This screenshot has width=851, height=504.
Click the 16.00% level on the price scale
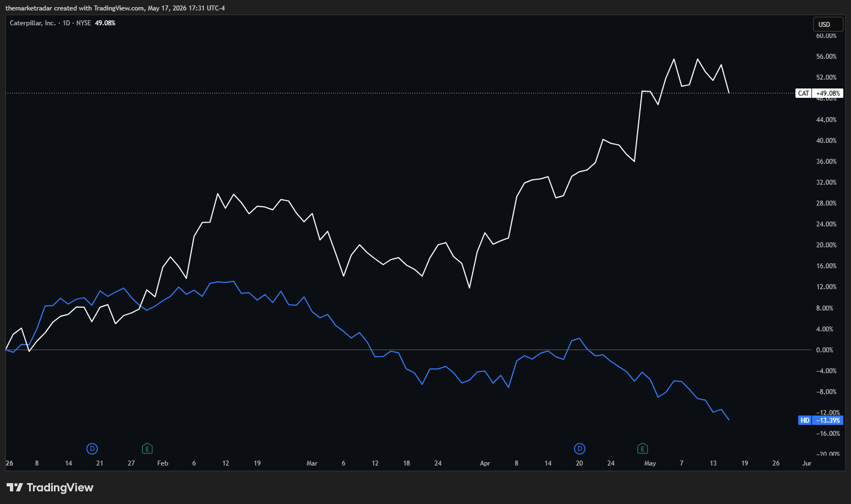click(x=826, y=266)
